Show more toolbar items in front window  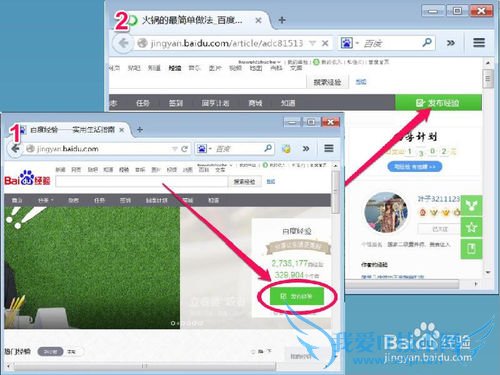(x=306, y=149)
